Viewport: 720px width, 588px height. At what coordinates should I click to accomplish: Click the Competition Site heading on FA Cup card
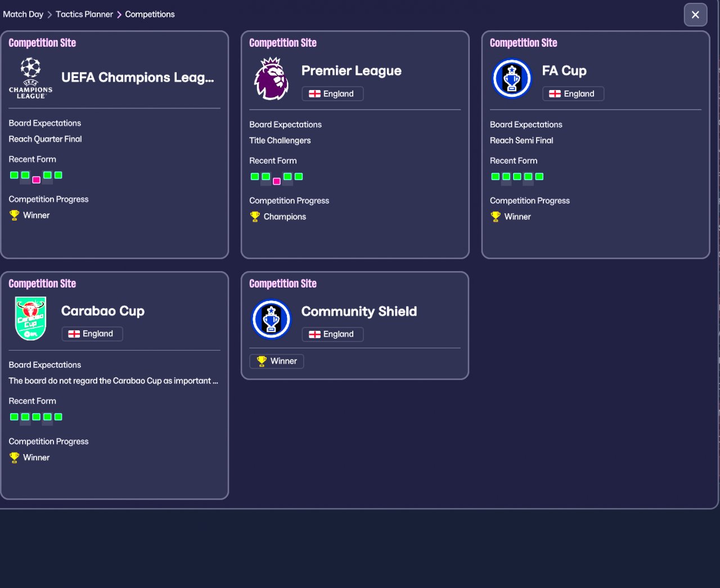(x=524, y=43)
